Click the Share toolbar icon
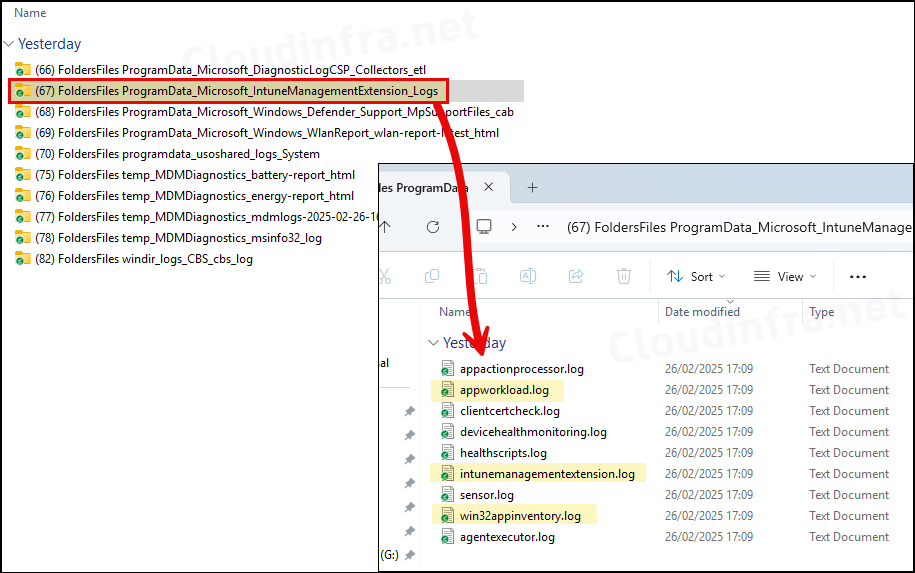Viewport: 915px width, 573px height. (x=576, y=276)
